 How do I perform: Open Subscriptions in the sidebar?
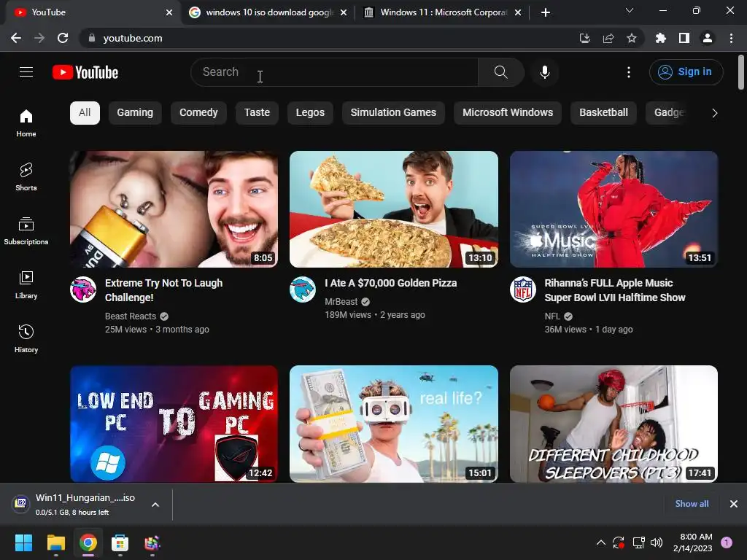tap(26, 231)
